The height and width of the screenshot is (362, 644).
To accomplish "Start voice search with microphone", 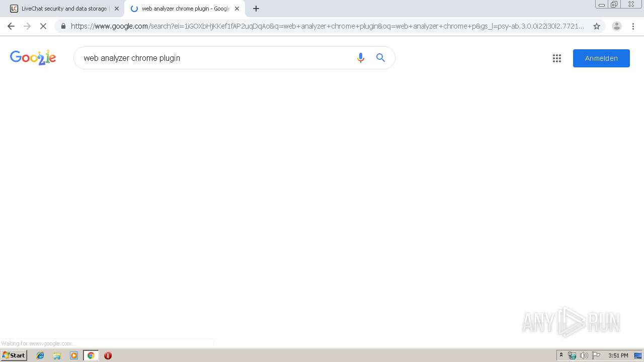I will (360, 58).
